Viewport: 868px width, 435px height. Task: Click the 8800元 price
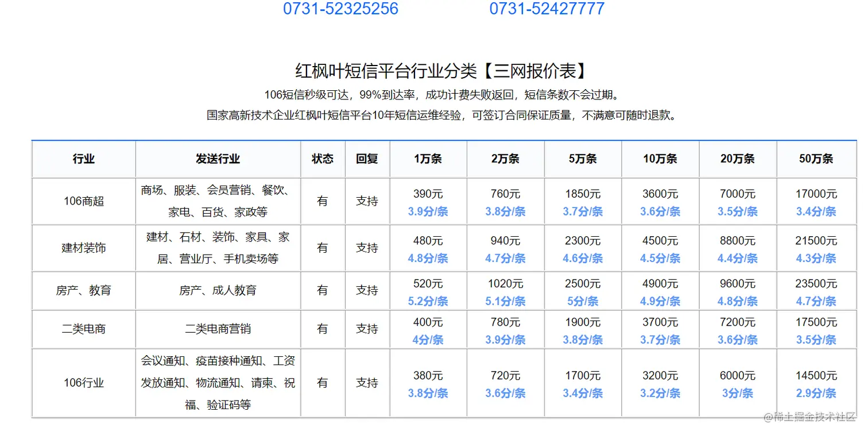(x=738, y=241)
